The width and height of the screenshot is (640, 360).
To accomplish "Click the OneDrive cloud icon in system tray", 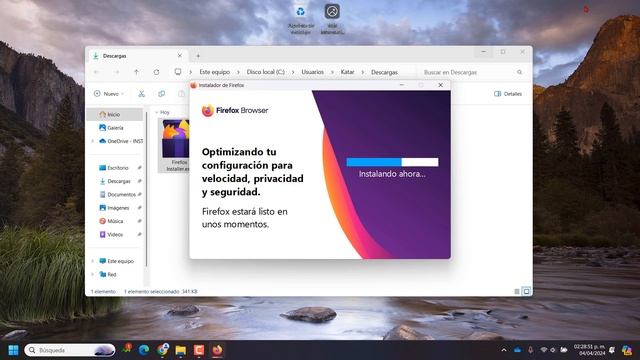I will (x=518, y=350).
